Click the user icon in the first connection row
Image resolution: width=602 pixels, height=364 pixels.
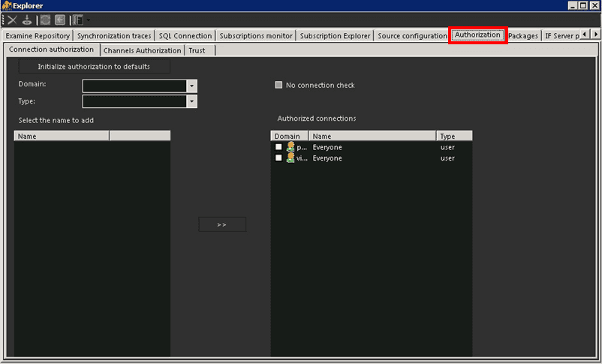click(x=290, y=147)
